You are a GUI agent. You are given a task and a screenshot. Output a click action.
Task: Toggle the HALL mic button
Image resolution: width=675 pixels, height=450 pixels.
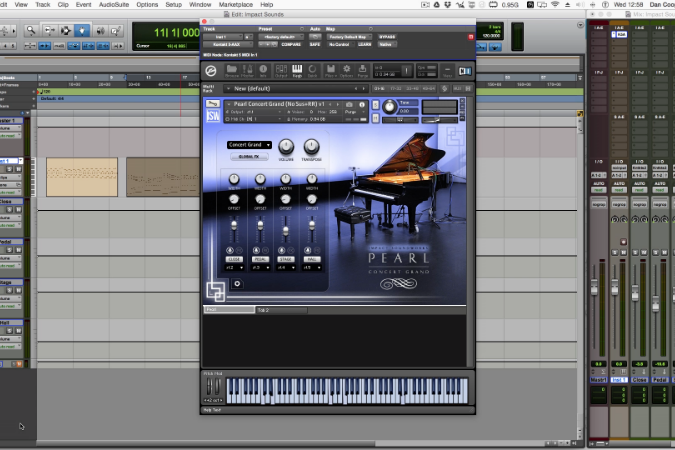(x=312, y=259)
